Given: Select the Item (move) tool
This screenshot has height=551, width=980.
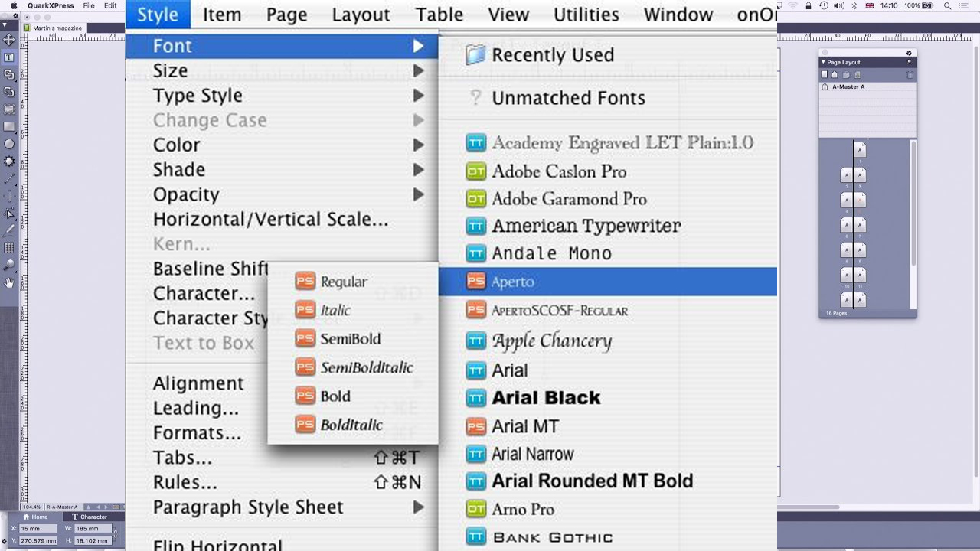Looking at the screenshot, I should tap(9, 40).
